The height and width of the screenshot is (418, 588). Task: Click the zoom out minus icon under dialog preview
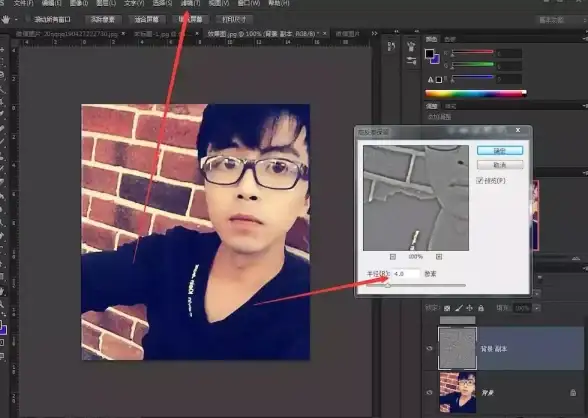[x=393, y=257]
